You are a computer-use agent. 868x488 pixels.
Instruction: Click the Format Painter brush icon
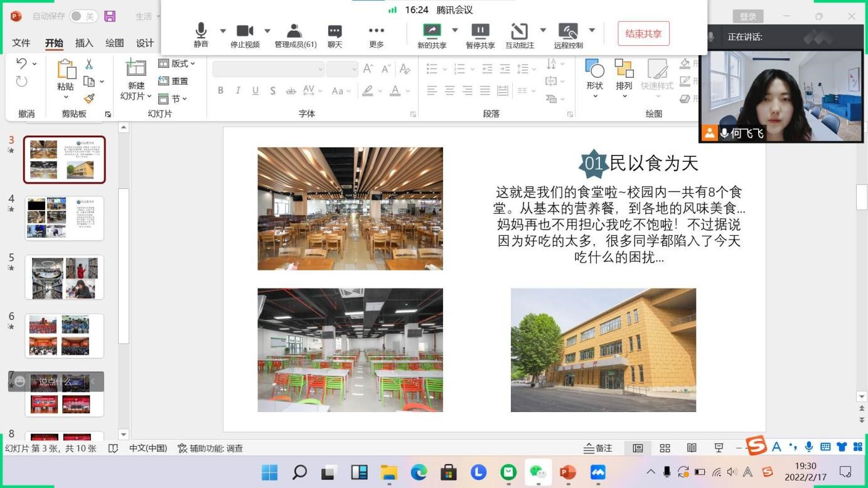[x=89, y=98]
